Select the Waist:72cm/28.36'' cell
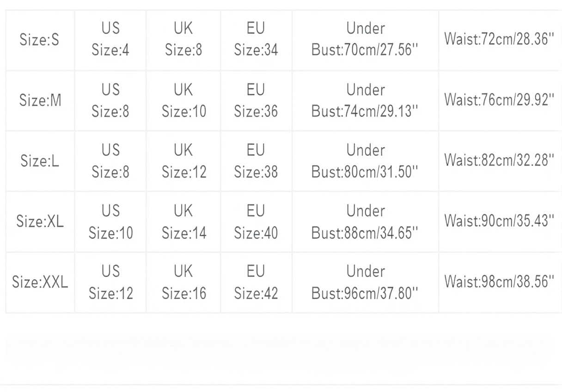The width and height of the screenshot is (562, 392). coord(499,40)
